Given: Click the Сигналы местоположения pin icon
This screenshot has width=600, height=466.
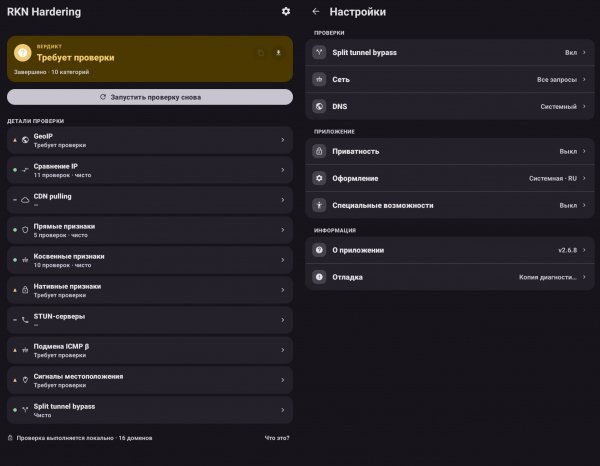Looking at the screenshot, I should click(x=25, y=380).
